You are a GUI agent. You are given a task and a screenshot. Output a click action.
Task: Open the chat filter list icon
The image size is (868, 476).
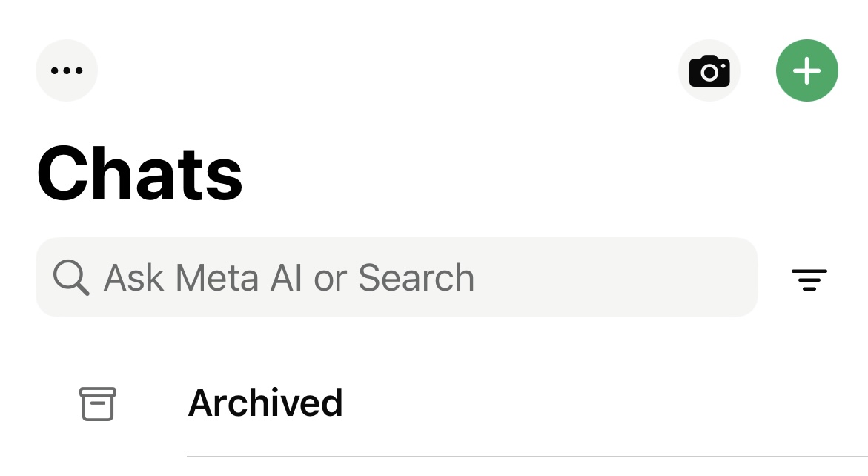point(809,280)
